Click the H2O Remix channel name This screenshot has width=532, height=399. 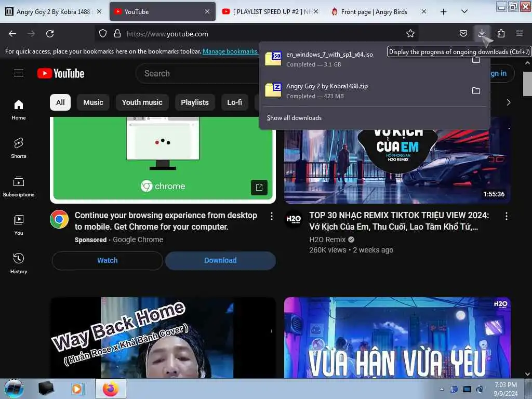point(327,240)
